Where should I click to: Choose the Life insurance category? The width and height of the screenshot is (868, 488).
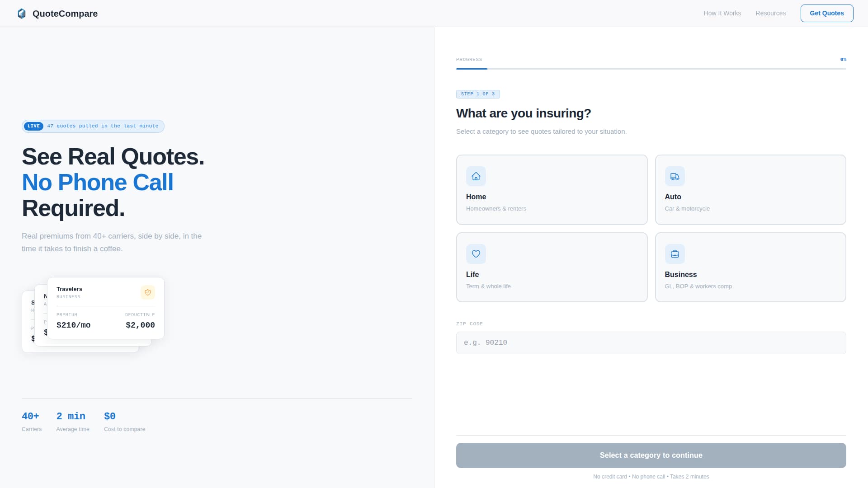coord(552,267)
